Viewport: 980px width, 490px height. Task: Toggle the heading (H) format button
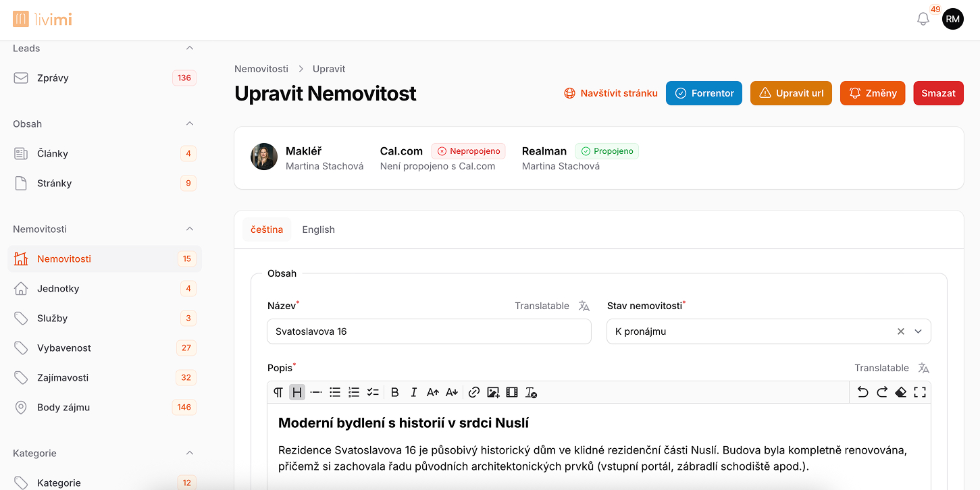pos(297,392)
